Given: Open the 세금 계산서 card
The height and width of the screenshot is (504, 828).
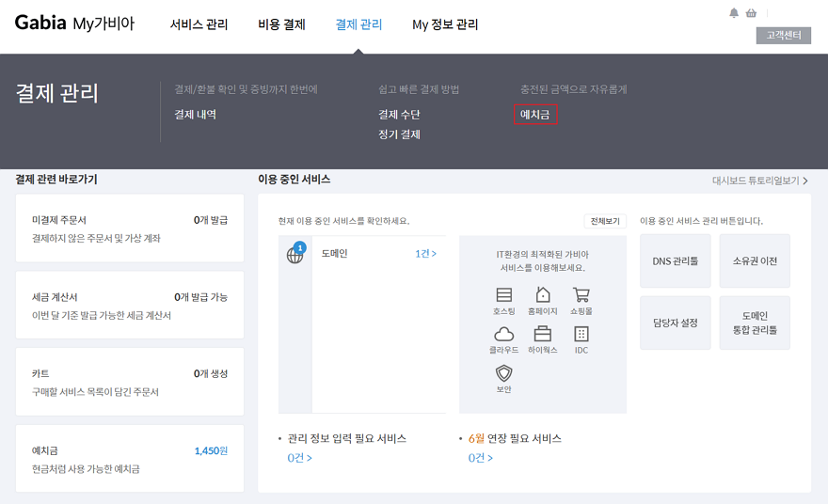Looking at the screenshot, I should pyautogui.click(x=130, y=305).
